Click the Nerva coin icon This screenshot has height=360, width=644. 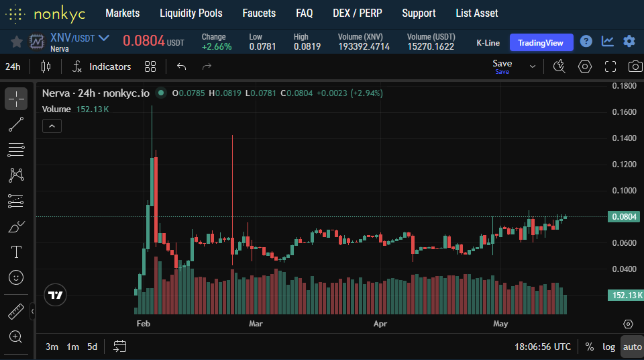tap(36, 42)
